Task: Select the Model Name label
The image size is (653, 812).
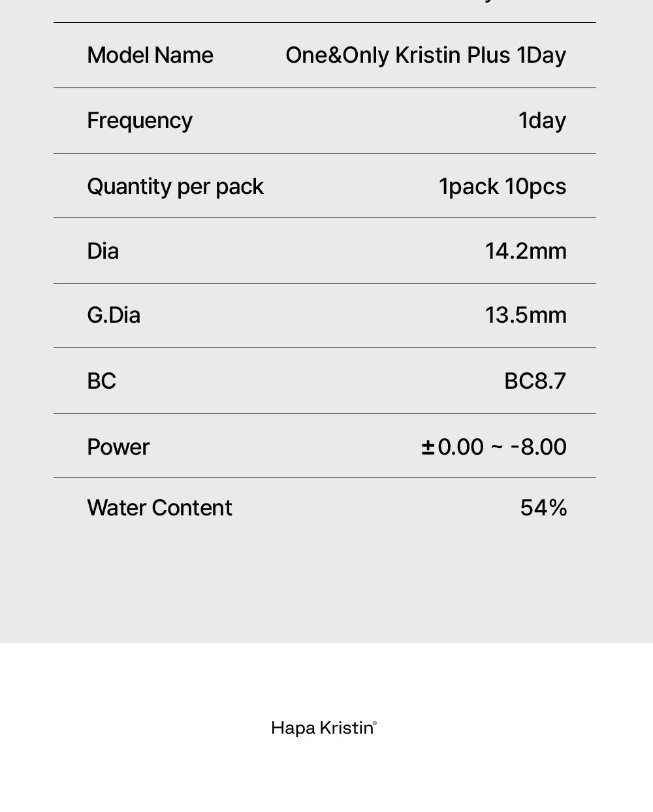Action: 150,55
